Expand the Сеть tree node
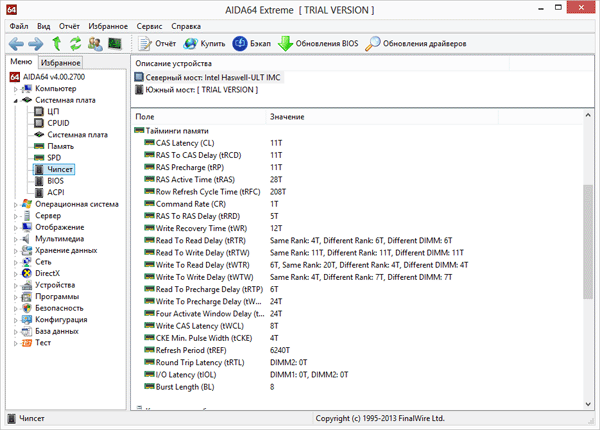600x430 pixels. (x=16, y=262)
